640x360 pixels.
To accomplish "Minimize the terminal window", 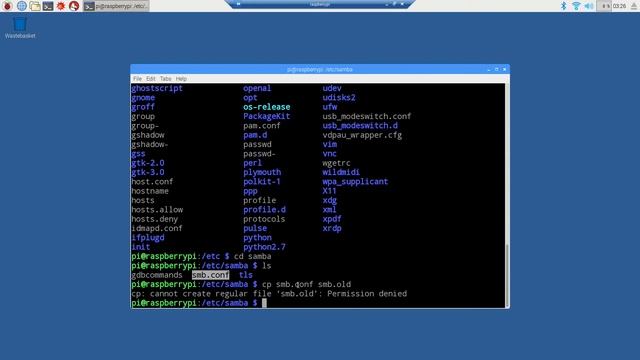I will click(x=489, y=69).
